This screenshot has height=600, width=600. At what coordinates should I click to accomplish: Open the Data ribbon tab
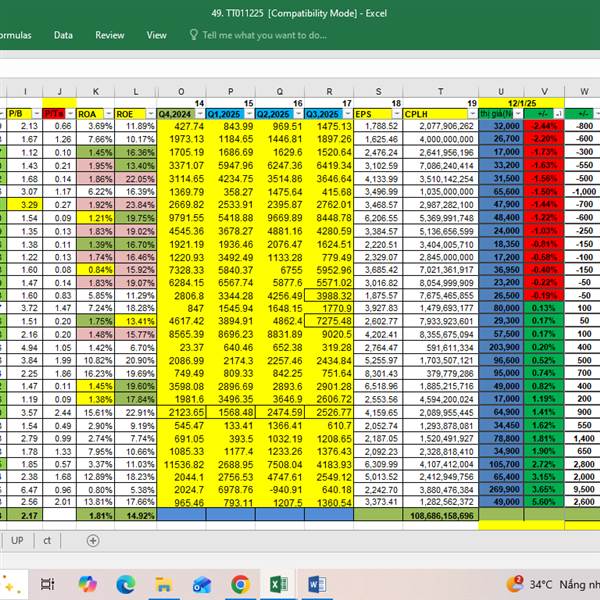(x=63, y=35)
